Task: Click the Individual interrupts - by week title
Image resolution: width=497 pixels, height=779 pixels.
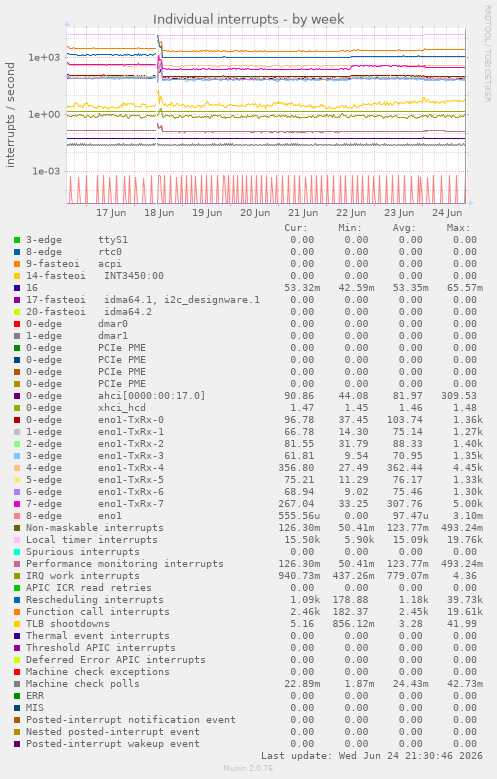Action: 248,19
